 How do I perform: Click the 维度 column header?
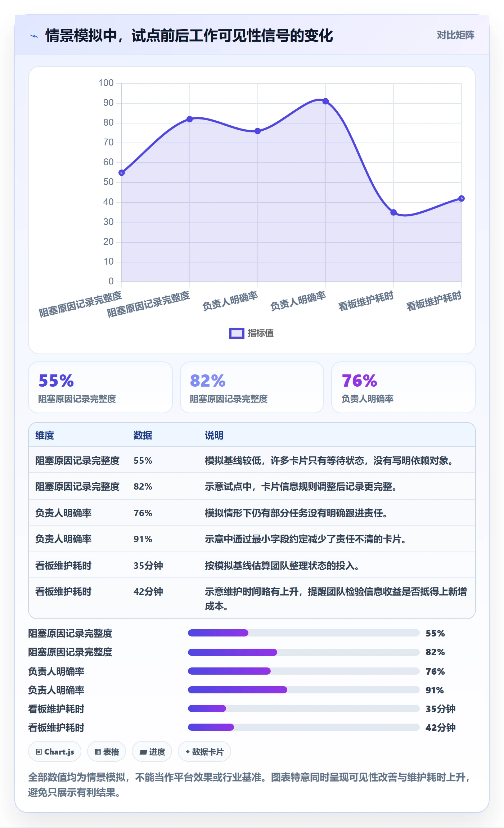pos(45,435)
